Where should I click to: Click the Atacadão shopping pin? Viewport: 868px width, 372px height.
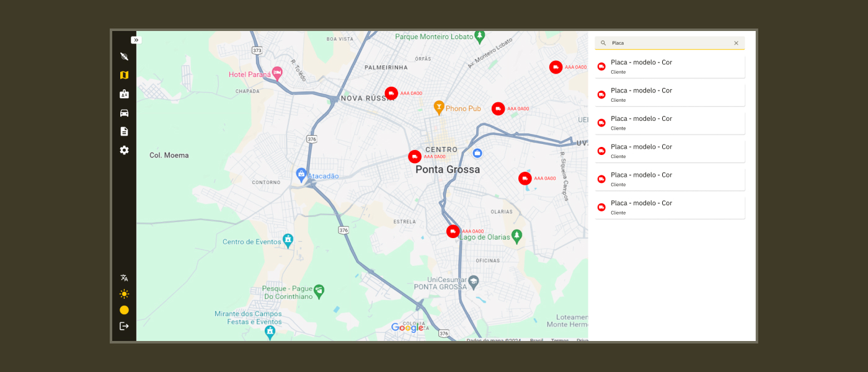pos(301,174)
